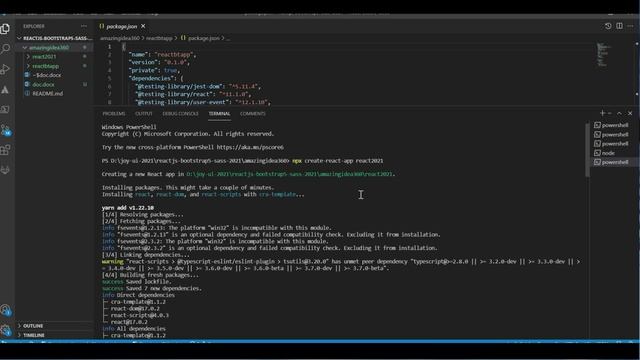Click the npx create-react-app react2021 command text
Screen dimensions: 640x360
[x=338, y=161]
